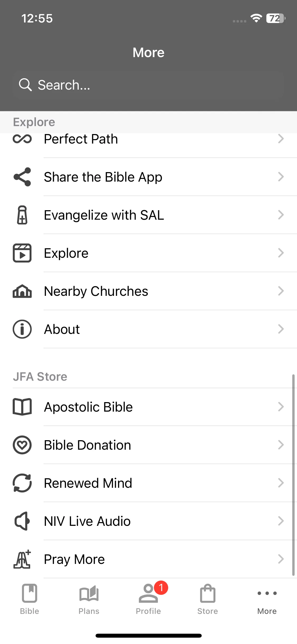Tap the Bible Donation heart icon
The width and height of the screenshot is (297, 644).
click(x=22, y=445)
